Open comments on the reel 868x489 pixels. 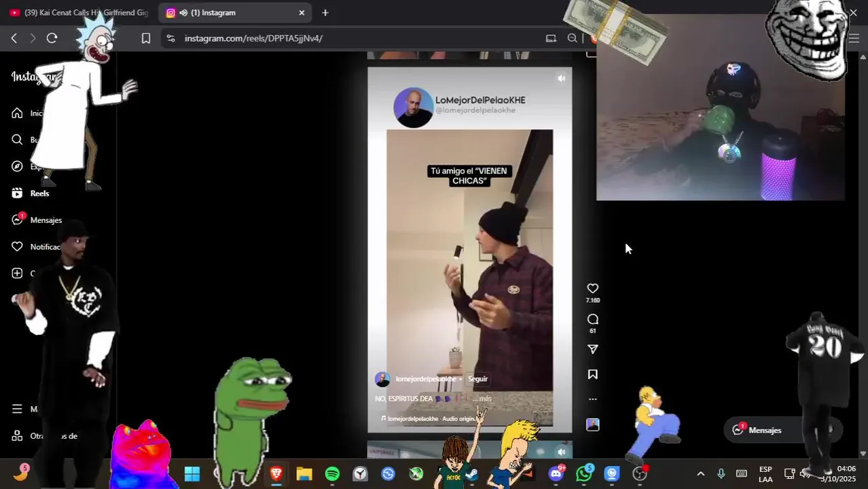click(x=592, y=319)
